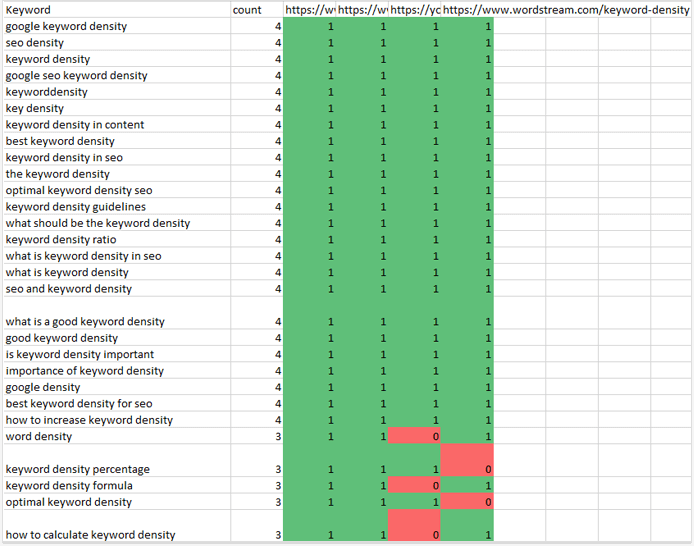
Task: Click the "word density" keyword cell
Action: [x=117, y=436]
